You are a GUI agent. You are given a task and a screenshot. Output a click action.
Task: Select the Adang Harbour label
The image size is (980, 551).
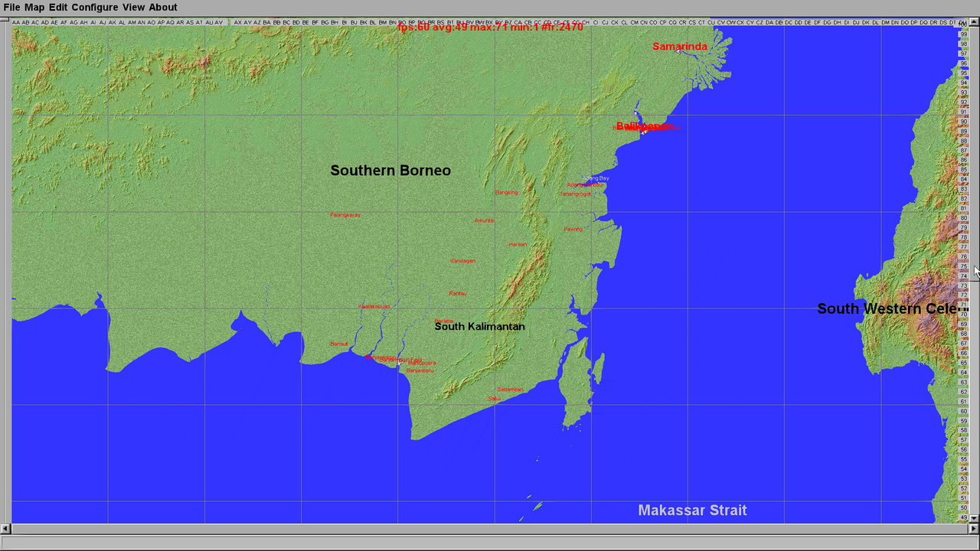point(586,185)
